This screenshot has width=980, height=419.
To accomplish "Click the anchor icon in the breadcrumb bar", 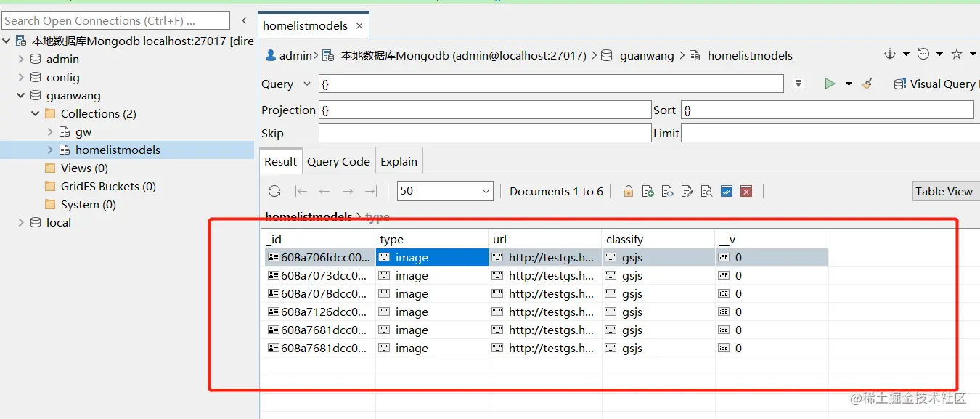I will click(890, 54).
